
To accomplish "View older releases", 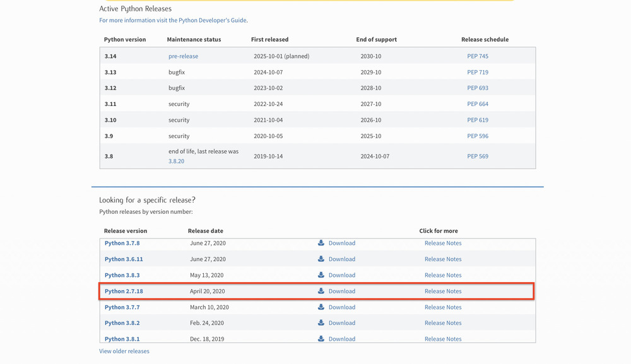I will (124, 351).
